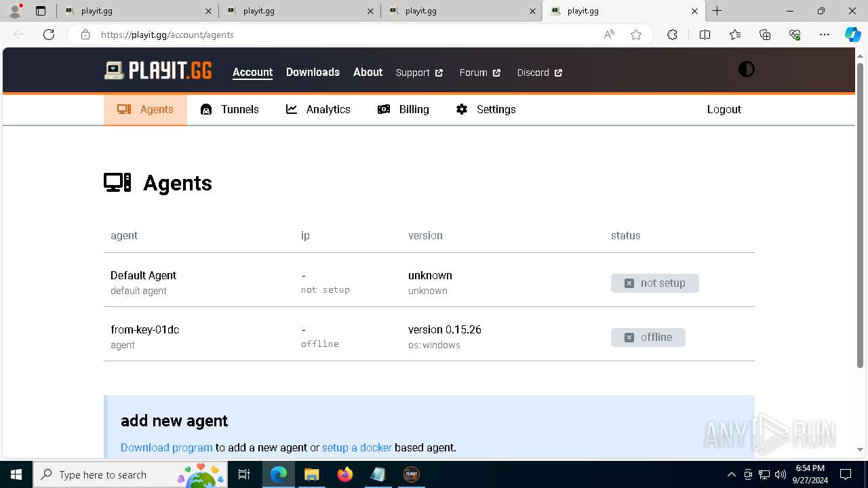Switch to the Billing tab
This screenshot has height=488, width=868.
click(403, 109)
